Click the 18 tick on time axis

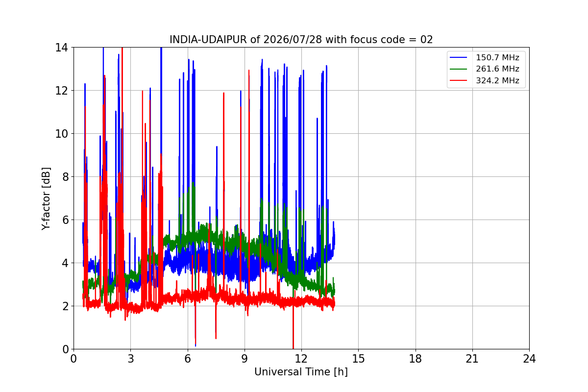[x=416, y=359]
